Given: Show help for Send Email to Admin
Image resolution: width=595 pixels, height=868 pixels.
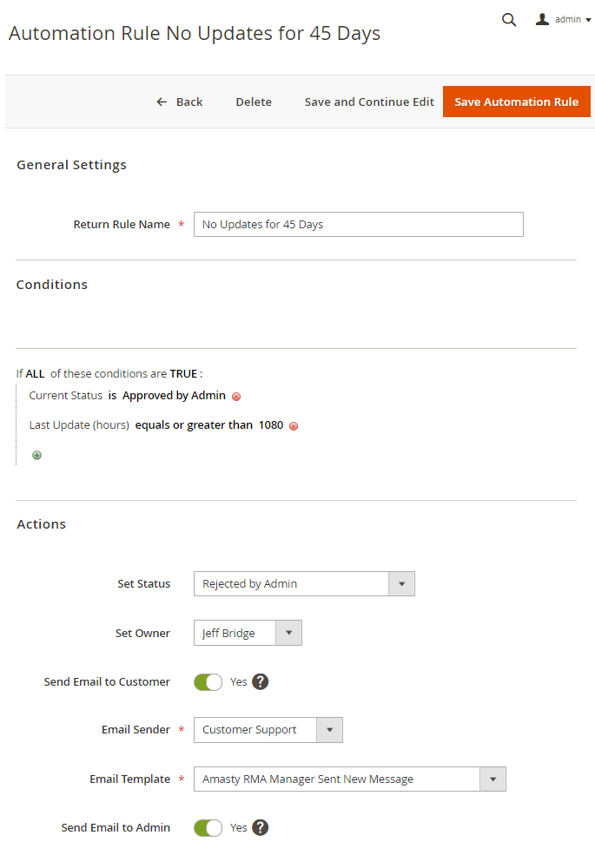Looking at the screenshot, I should (260, 827).
